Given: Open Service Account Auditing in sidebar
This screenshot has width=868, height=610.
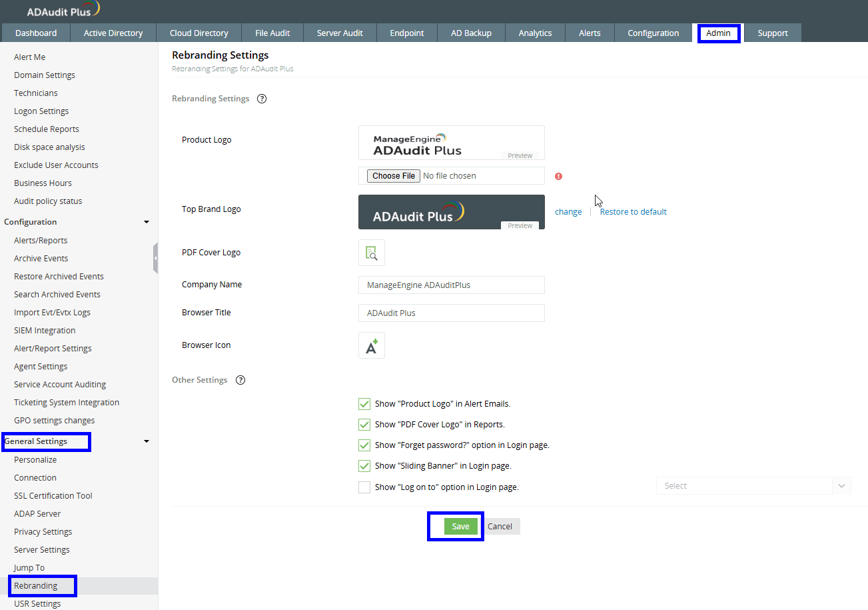Looking at the screenshot, I should click(x=60, y=385).
